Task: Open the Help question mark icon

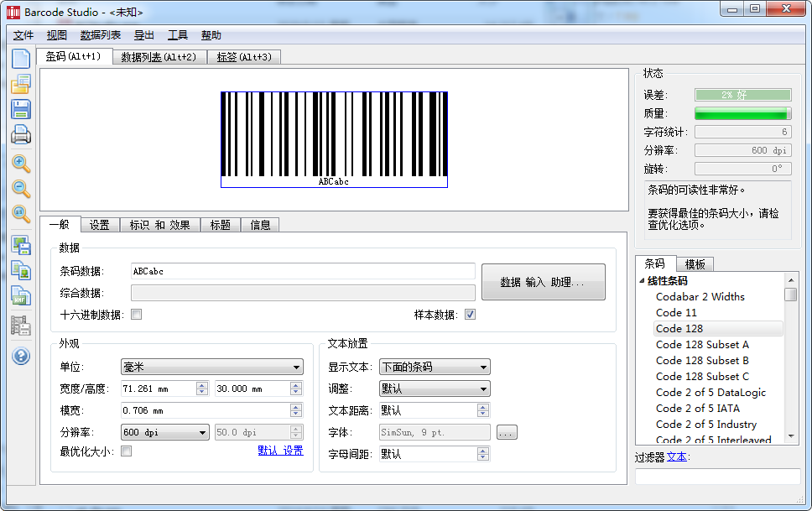Action: click(21, 356)
